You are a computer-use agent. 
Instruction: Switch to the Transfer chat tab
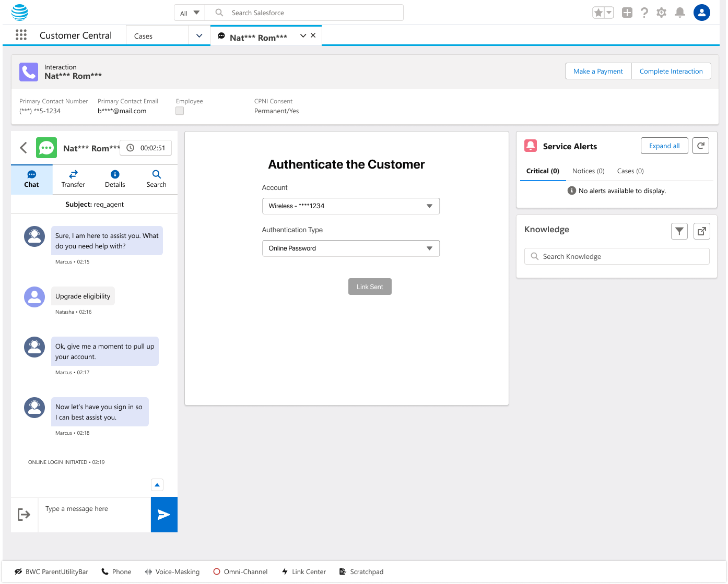73,179
